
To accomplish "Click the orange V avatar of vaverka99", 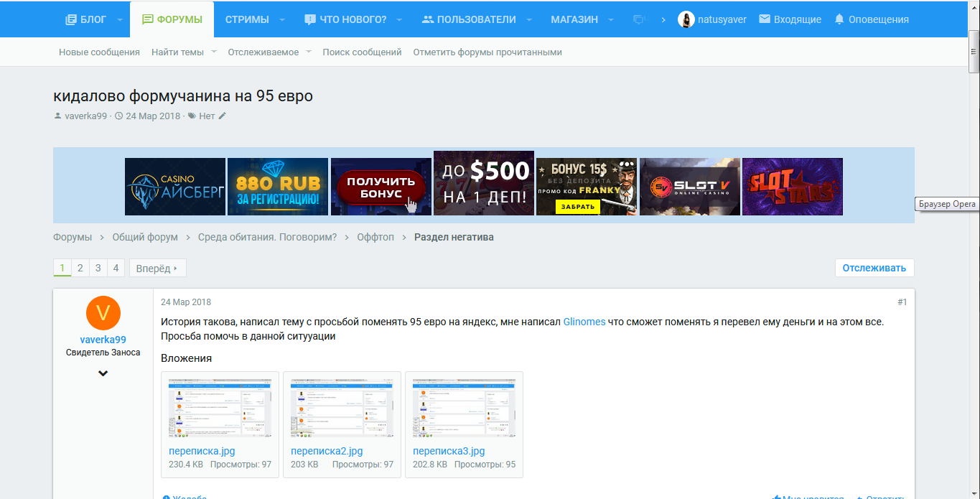I will [x=103, y=313].
